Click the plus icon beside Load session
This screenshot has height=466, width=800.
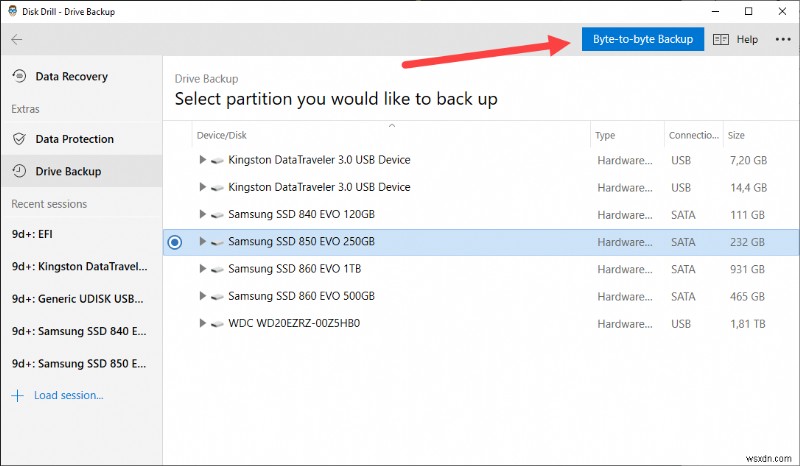(x=17, y=395)
